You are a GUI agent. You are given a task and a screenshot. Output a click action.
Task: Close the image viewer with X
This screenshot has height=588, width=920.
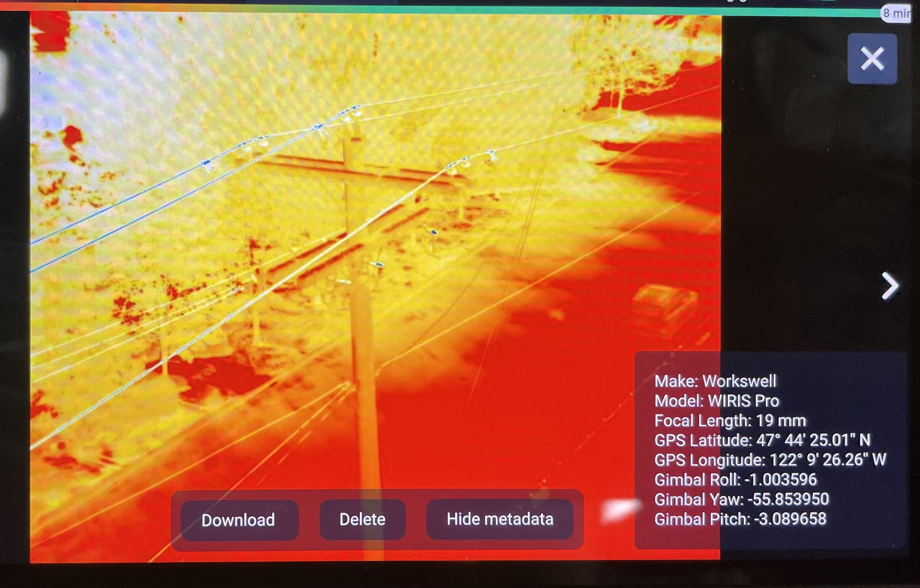point(872,58)
